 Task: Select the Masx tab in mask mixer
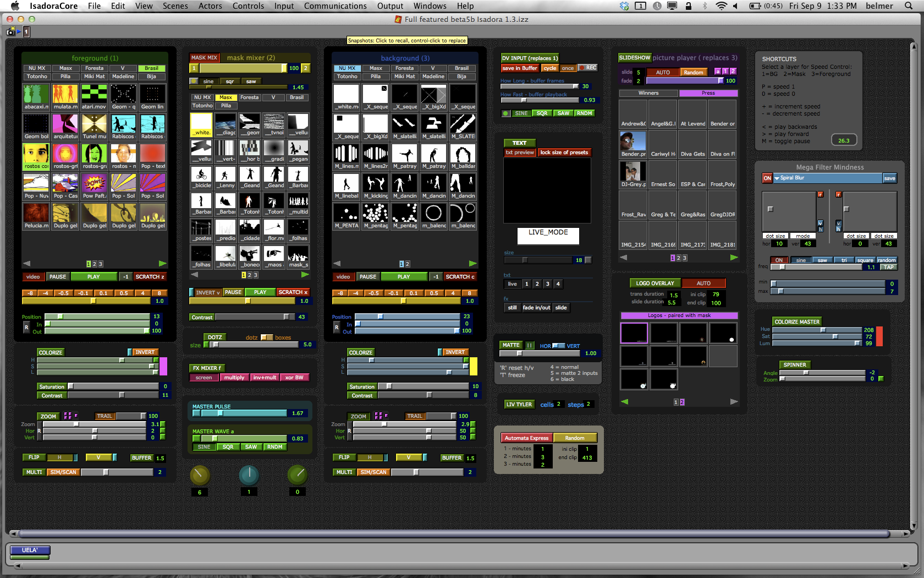pyautogui.click(x=226, y=97)
